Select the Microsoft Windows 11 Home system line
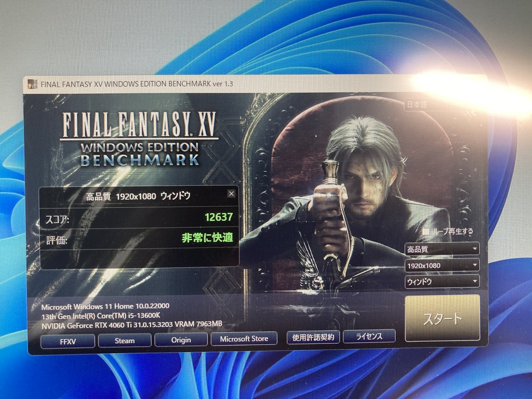 point(105,307)
